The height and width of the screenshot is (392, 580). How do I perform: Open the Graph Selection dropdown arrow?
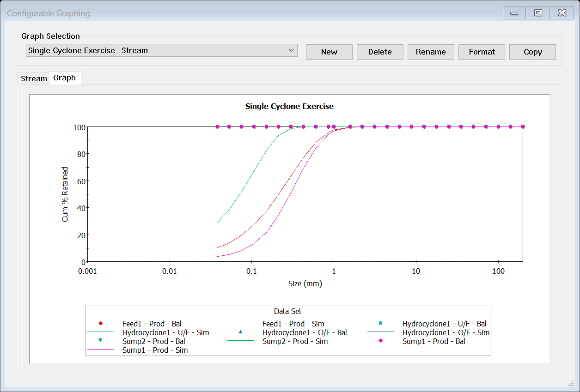point(291,50)
